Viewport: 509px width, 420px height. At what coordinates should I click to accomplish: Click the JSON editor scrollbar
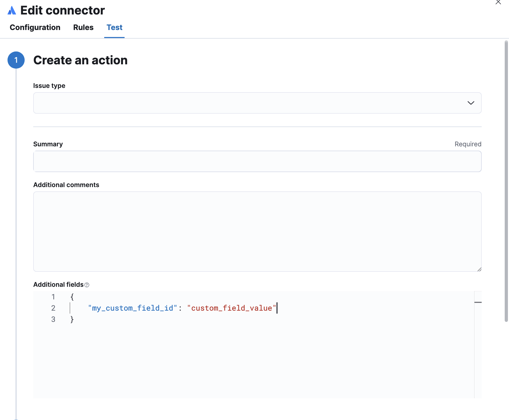pyautogui.click(x=478, y=302)
